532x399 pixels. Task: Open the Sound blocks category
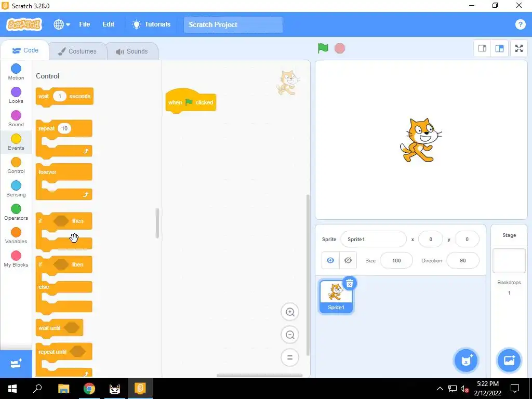(x=16, y=118)
